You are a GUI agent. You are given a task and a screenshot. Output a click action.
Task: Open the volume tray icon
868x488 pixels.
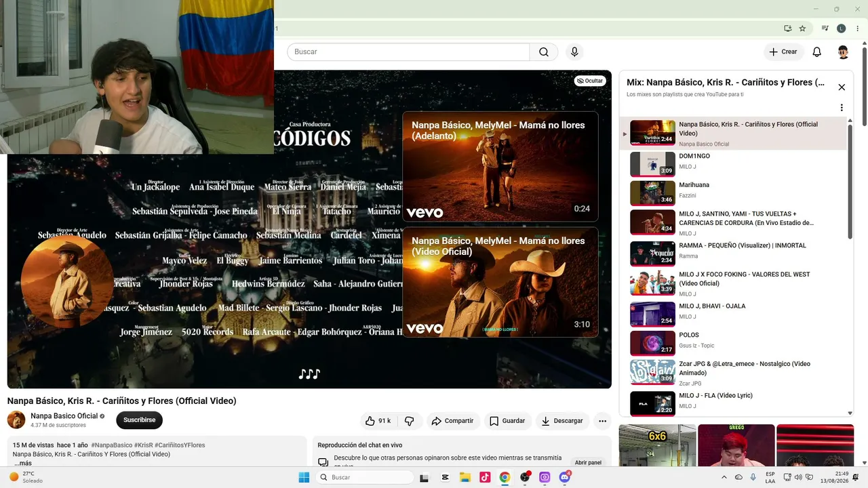click(x=798, y=477)
